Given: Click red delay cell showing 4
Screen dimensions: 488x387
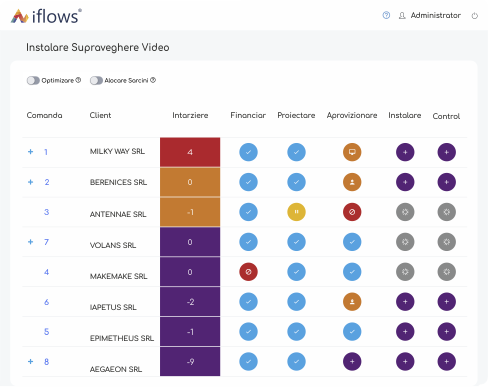Looking at the screenshot, I should point(190,152).
